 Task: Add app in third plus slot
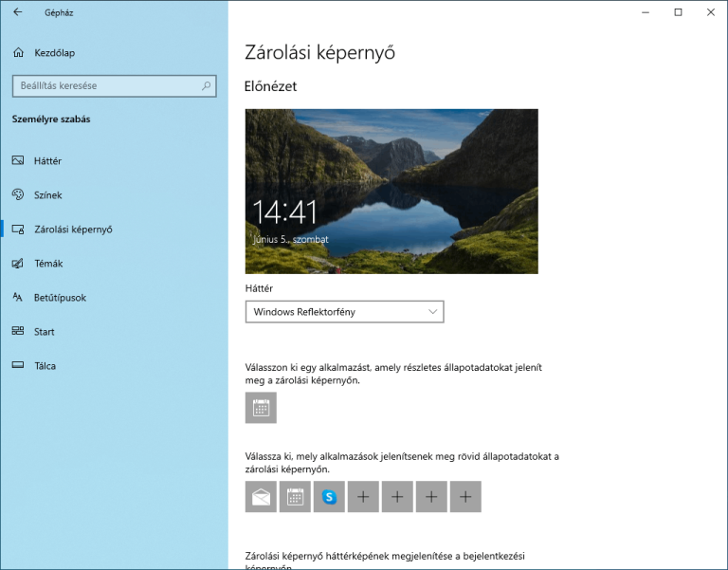pos(431,497)
